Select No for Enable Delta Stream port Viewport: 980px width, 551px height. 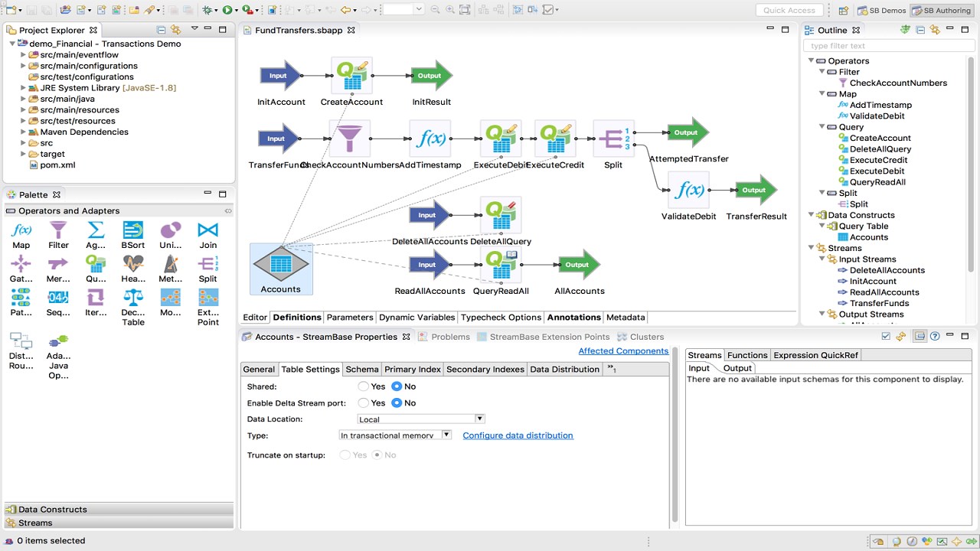[x=397, y=403]
